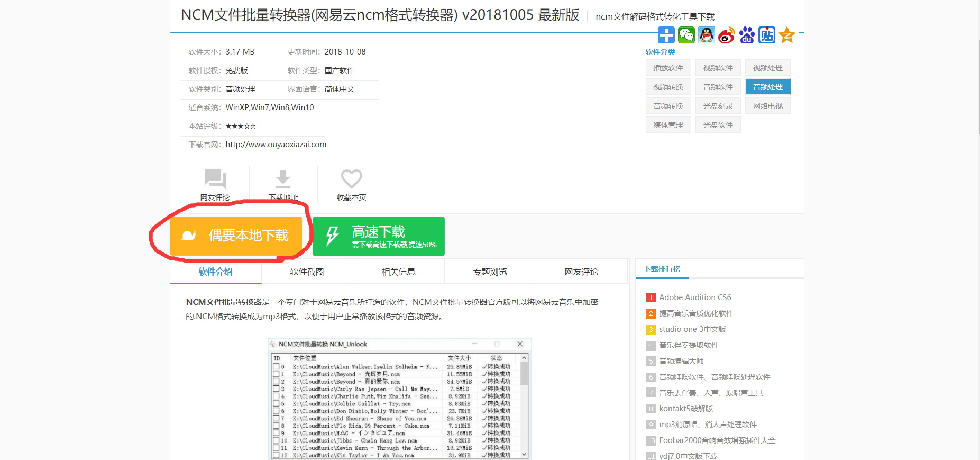Click the orange star favorites icon
Viewport: 980px width, 460px height.
point(787,35)
